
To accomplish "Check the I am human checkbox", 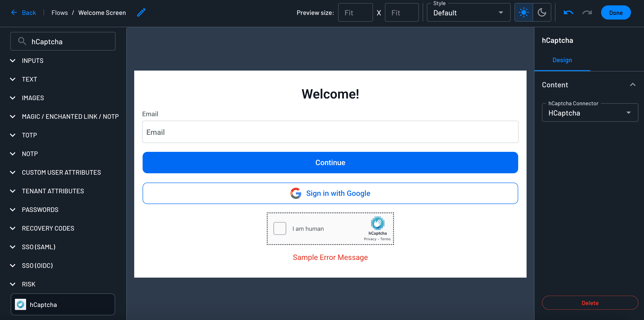I will [x=280, y=228].
